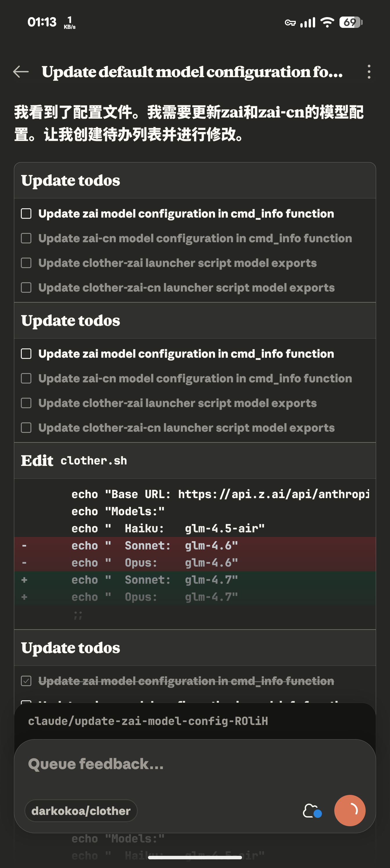Open the three-dot overflow menu
This screenshot has width=390, height=868.
coord(369,72)
